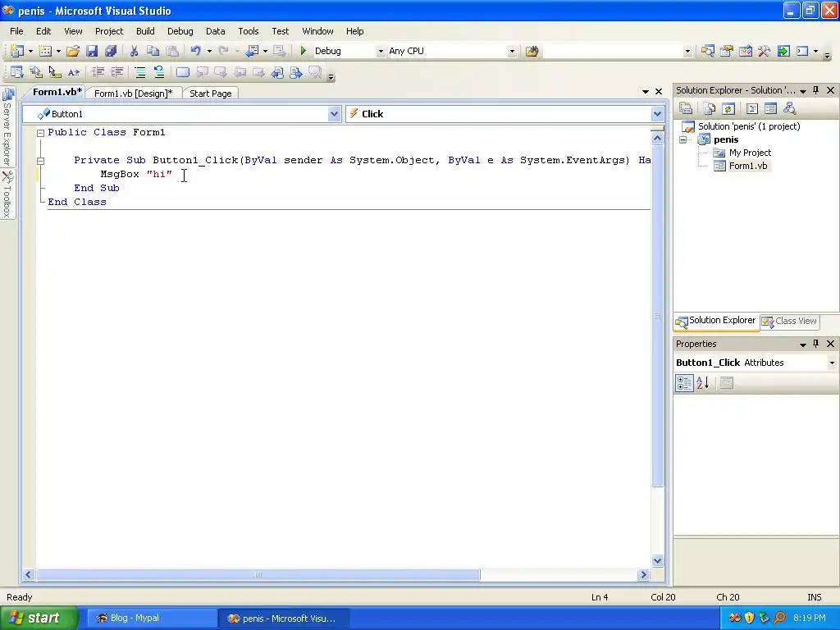Viewport: 840px width, 630px height.
Task: Open Toolbox via the hammer-and-wrench icon
Action: (x=765, y=51)
